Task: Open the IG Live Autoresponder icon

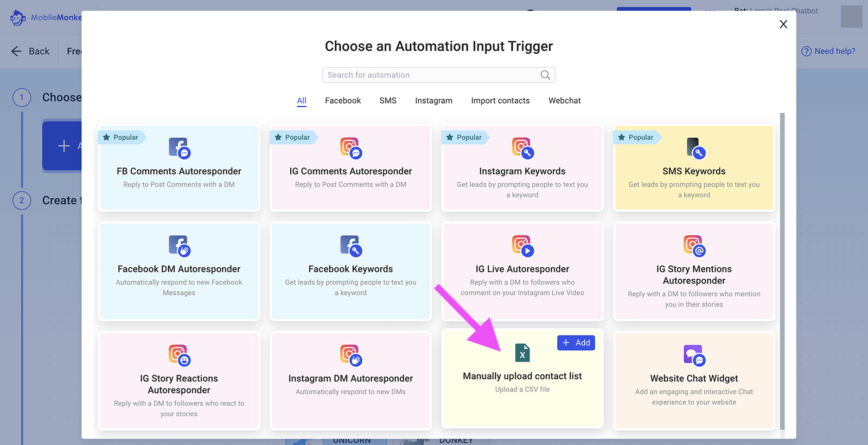Action: coord(523,246)
